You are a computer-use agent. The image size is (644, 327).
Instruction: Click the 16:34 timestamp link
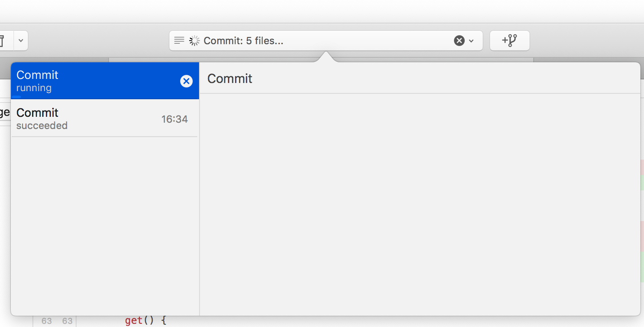click(175, 119)
